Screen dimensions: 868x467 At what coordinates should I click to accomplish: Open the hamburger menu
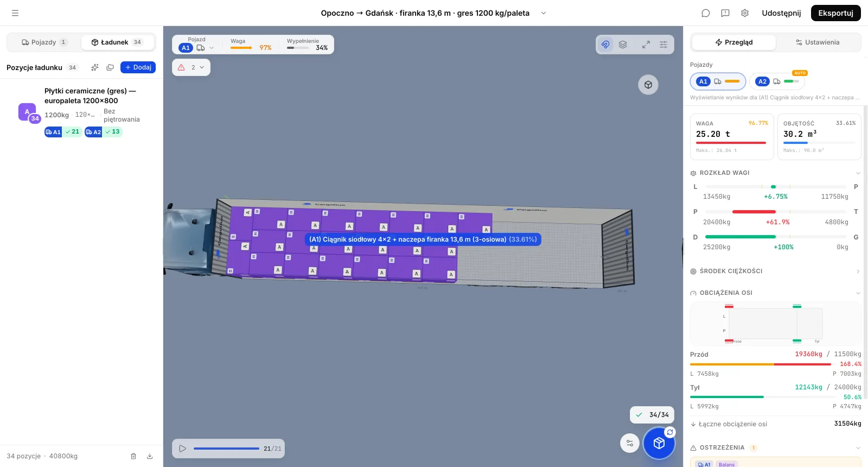tap(15, 13)
